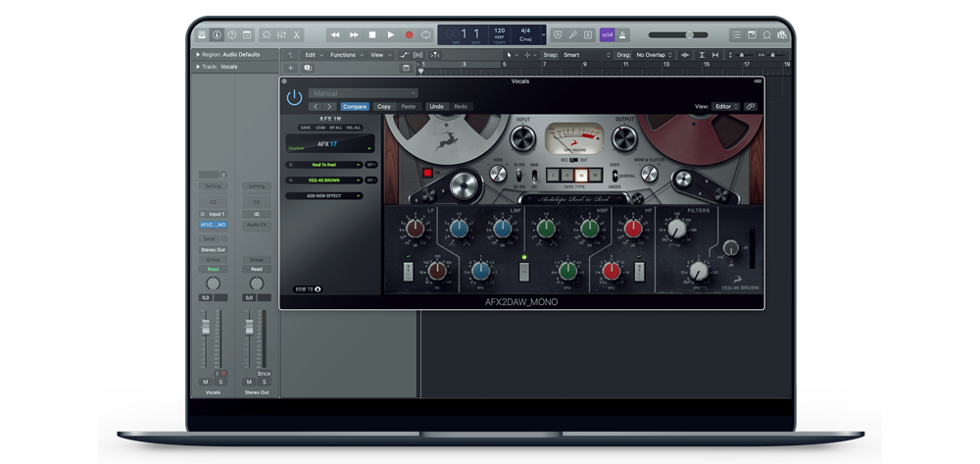Open the pointer tool selection menu

tap(512, 55)
